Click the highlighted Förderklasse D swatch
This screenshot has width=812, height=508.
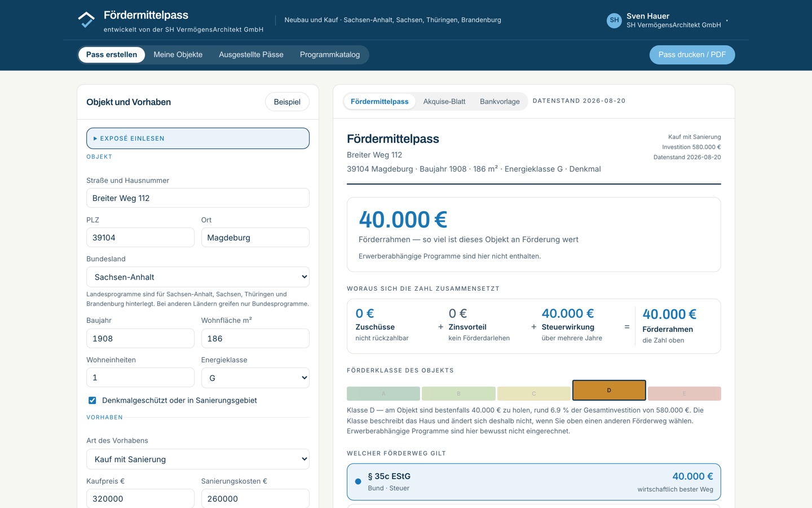coord(609,391)
